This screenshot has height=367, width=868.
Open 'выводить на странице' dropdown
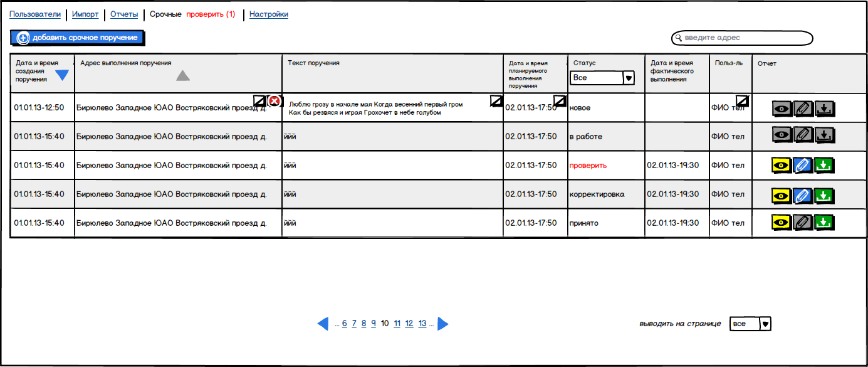750,324
